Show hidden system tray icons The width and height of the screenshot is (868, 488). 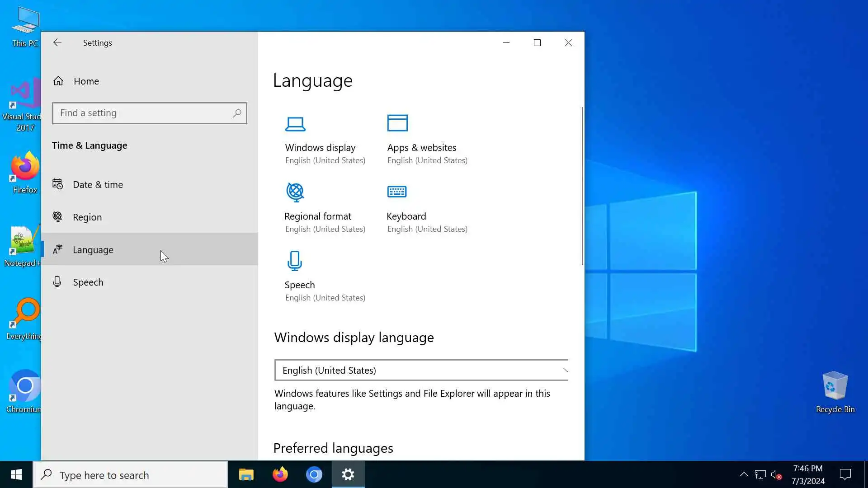tap(744, 474)
